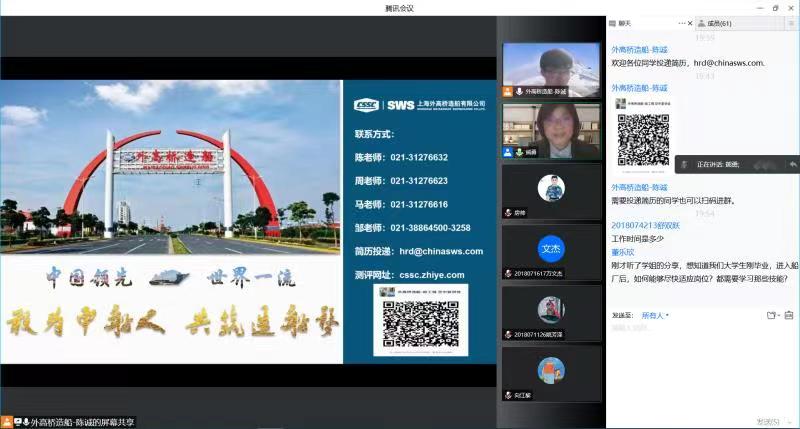
Task: Click the chat history icon beside file icon
Action: (x=789, y=315)
